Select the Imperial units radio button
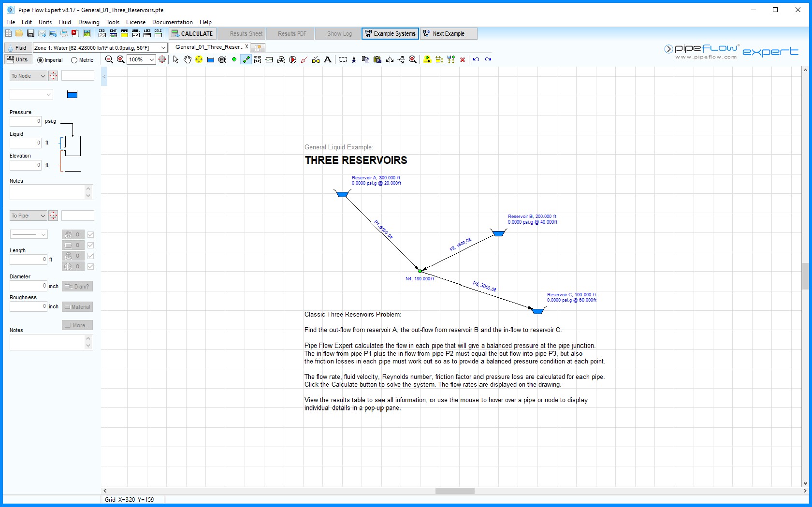 (x=41, y=60)
